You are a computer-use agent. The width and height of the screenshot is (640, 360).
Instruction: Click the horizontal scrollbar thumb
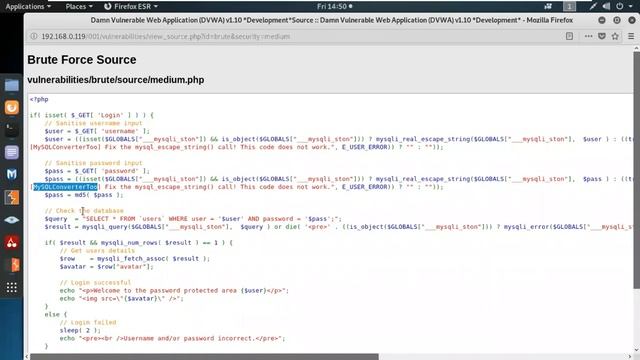[204, 357]
